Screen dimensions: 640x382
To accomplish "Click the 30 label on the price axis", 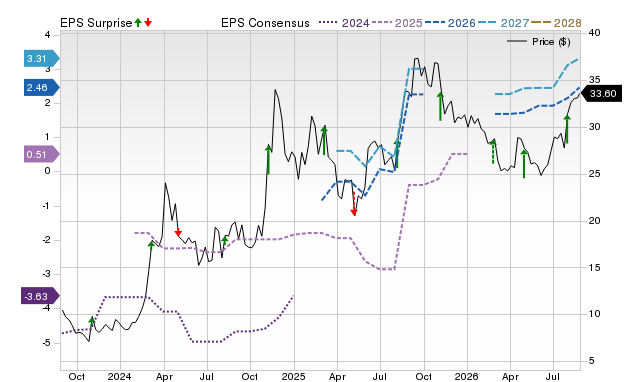I will 595,127.
